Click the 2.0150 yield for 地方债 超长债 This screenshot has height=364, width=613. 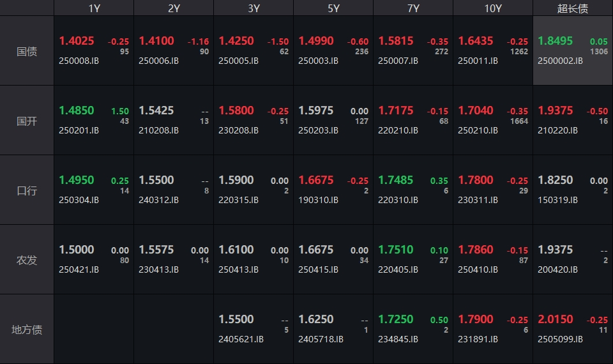pos(556,319)
